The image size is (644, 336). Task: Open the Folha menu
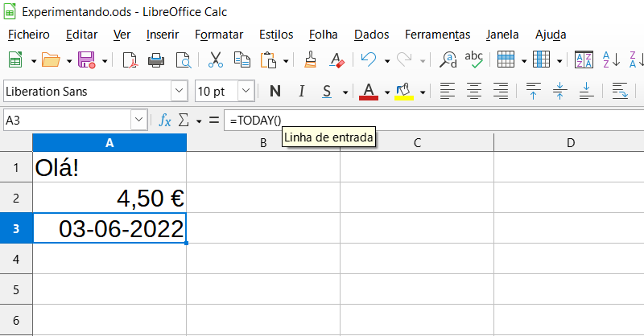coord(324,35)
